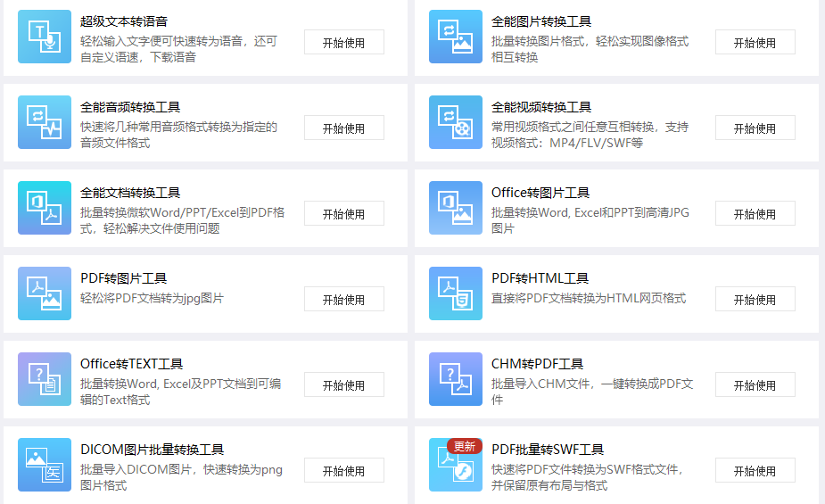Select the title DICOM图片批量转换工具

152,450
